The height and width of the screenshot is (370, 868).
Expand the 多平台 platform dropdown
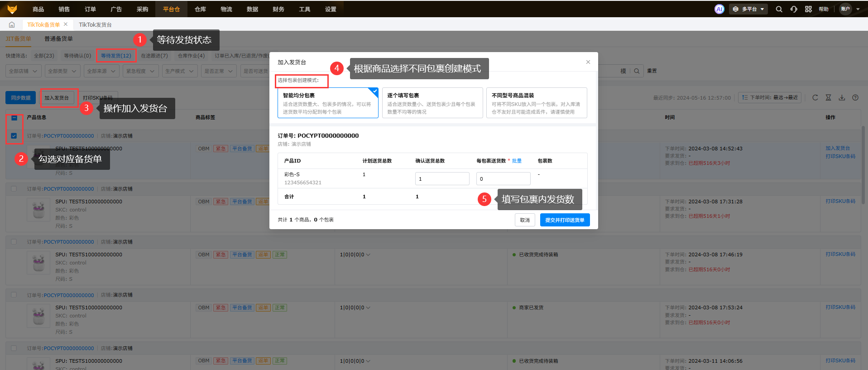point(748,9)
